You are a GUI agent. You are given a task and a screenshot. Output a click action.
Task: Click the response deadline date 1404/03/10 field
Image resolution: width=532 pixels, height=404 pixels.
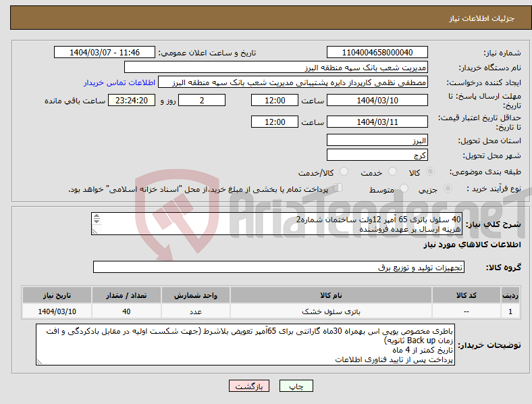click(377, 100)
